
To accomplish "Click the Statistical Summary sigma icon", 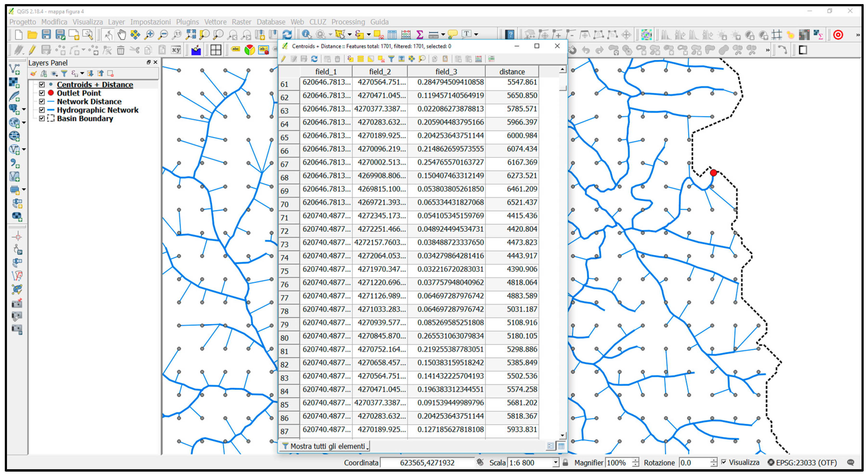I will (420, 34).
